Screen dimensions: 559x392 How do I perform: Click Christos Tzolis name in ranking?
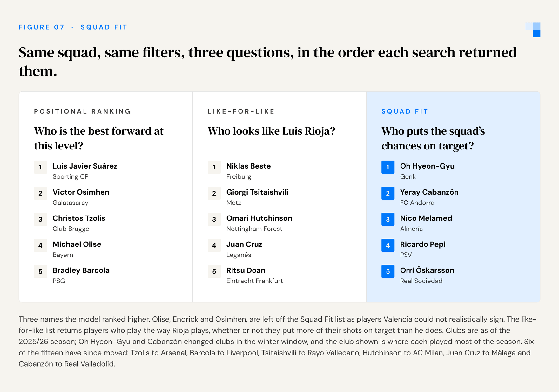(x=79, y=218)
